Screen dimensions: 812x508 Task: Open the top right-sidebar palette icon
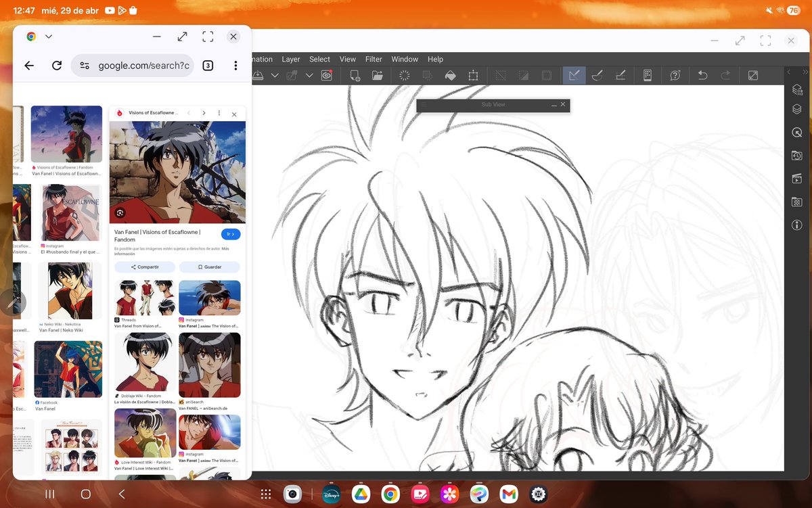pyautogui.click(x=797, y=90)
